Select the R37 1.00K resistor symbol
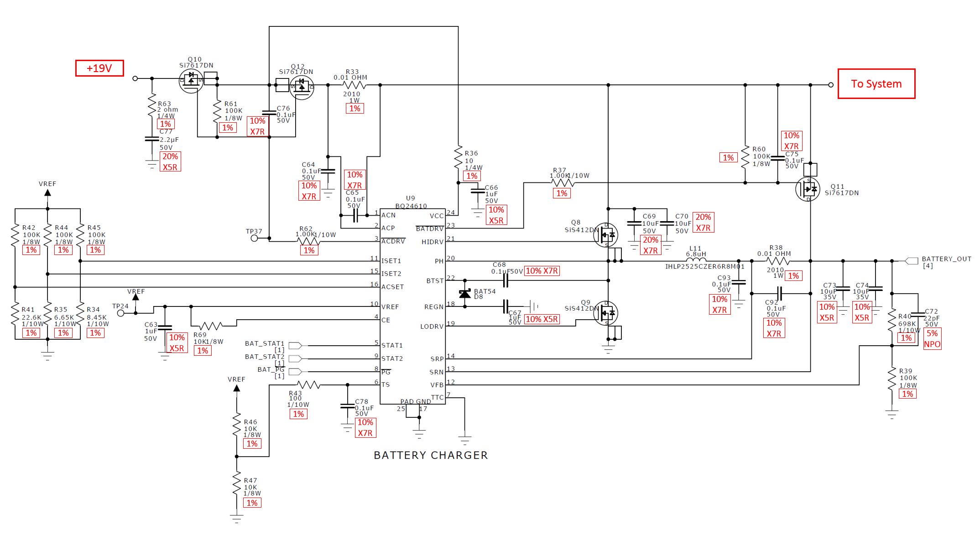The width and height of the screenshot is (980, 540). pyautogui.click(x=562, y=182)
